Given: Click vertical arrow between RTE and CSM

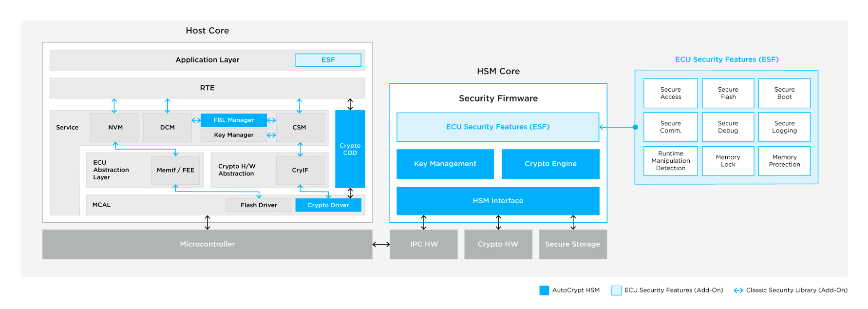Looking at the screenshot, I should 300,106.
